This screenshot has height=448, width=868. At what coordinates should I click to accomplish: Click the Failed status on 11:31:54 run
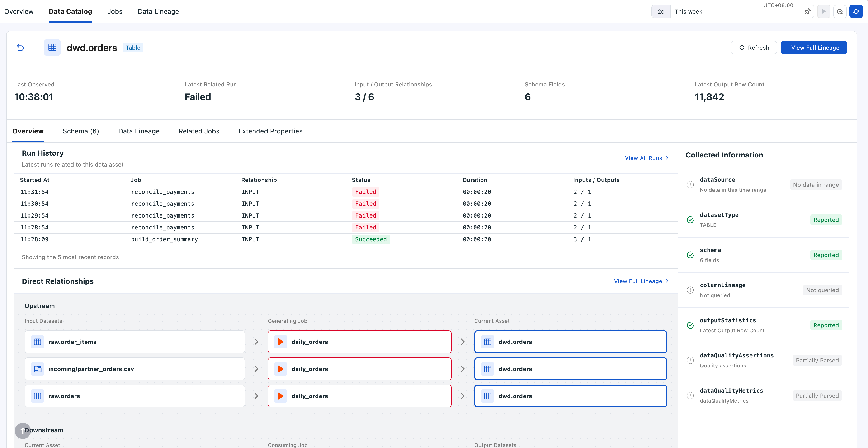click(366, 192)
